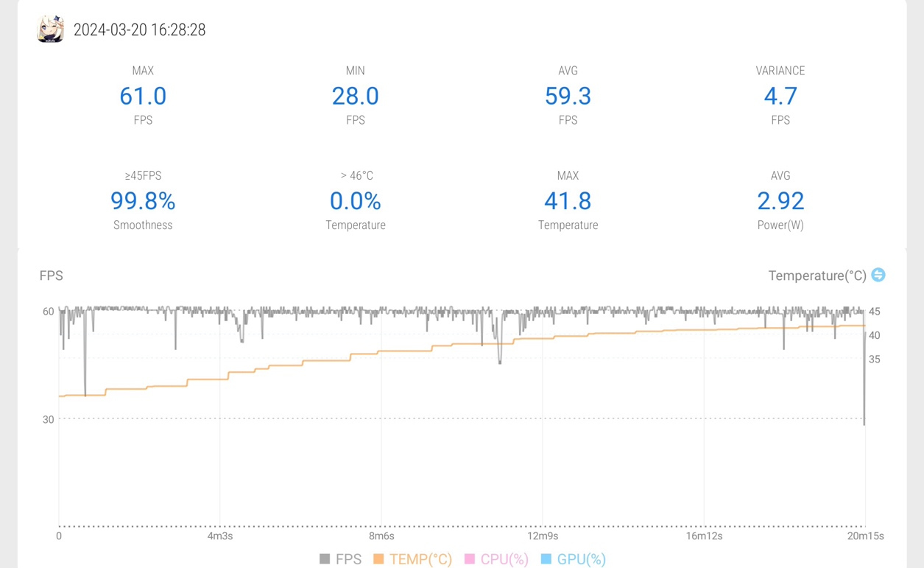
Task: Show the GPU(%) series in the legend
Action: coord(573,559)
